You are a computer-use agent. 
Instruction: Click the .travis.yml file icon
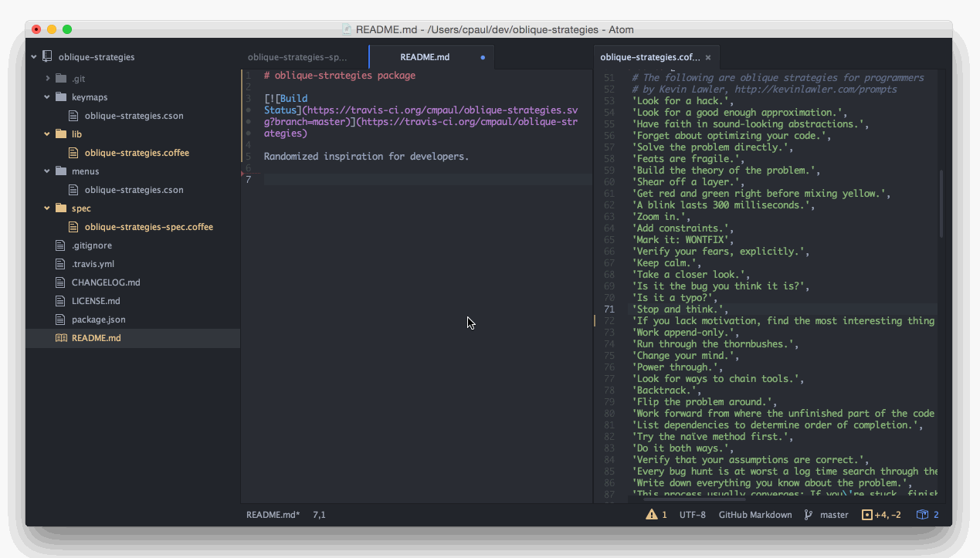[60, 264]
